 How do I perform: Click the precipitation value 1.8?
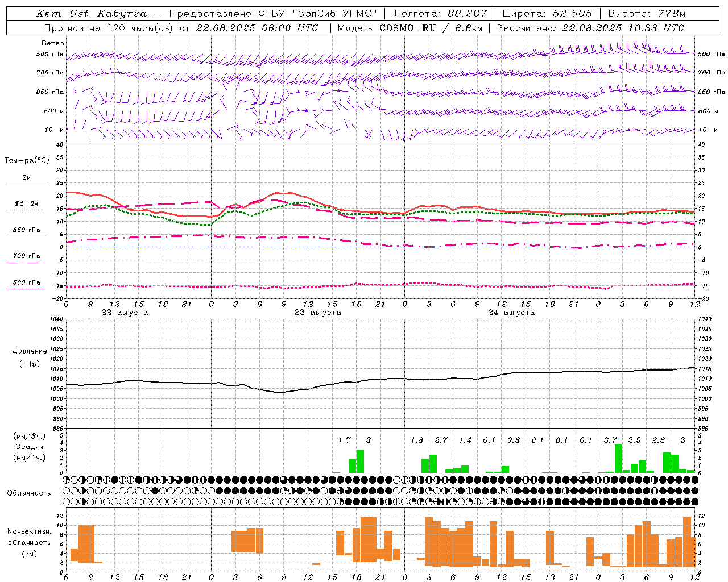[x=417, y=440]
